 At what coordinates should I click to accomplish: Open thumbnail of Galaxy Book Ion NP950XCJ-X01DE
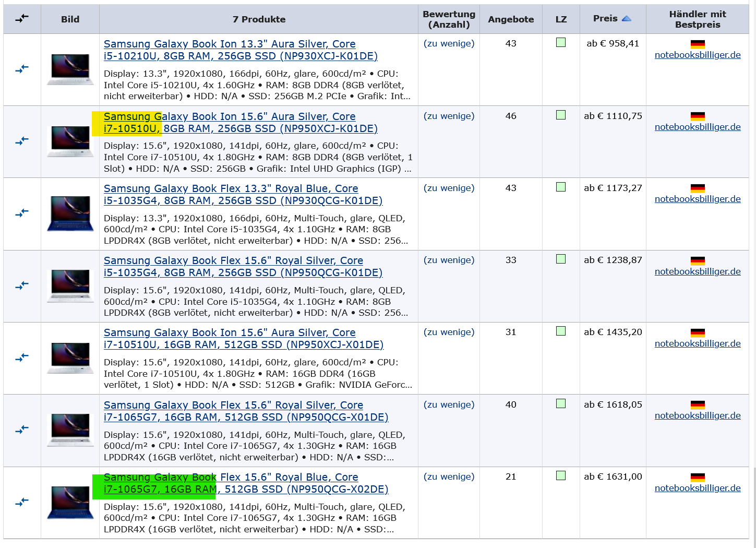click(70, 358)
